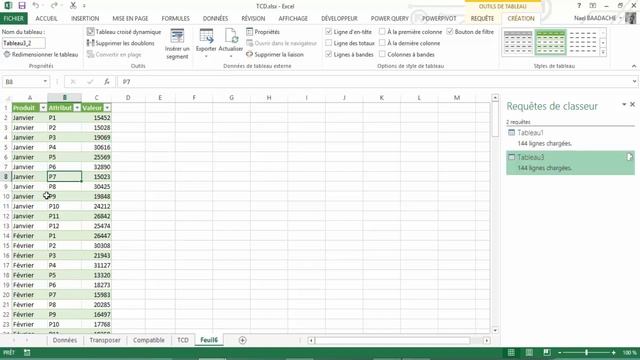Viewport: 640px width, 360px height.
Task: Undo the last action in quick access toolbar
Action: (x=36, y=6)
